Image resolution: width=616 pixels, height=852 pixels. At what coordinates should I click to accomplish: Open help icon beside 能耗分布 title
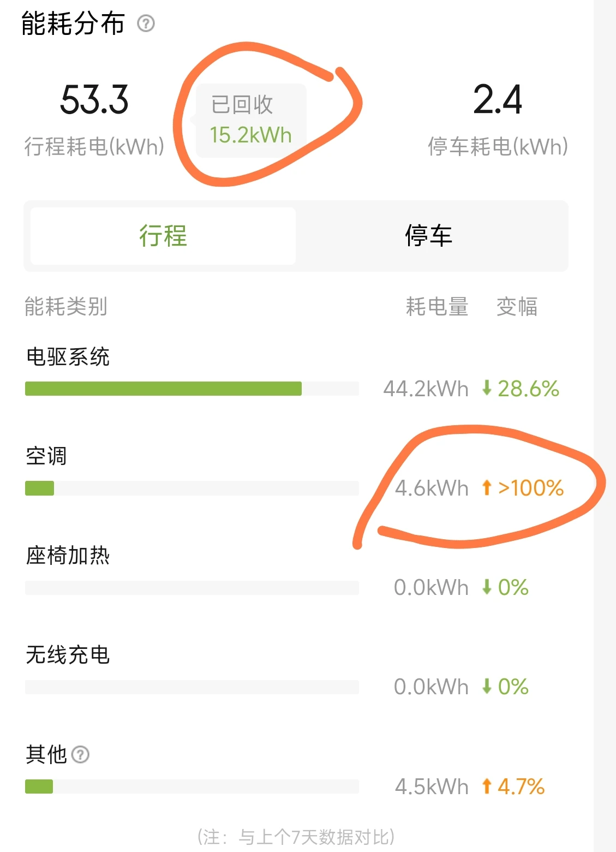146,23
